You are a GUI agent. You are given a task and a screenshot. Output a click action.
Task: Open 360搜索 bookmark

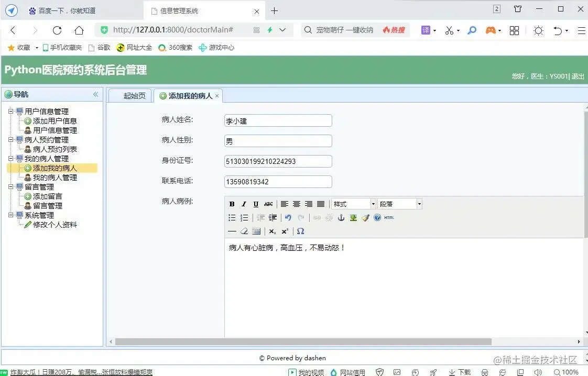pos(176,48)
